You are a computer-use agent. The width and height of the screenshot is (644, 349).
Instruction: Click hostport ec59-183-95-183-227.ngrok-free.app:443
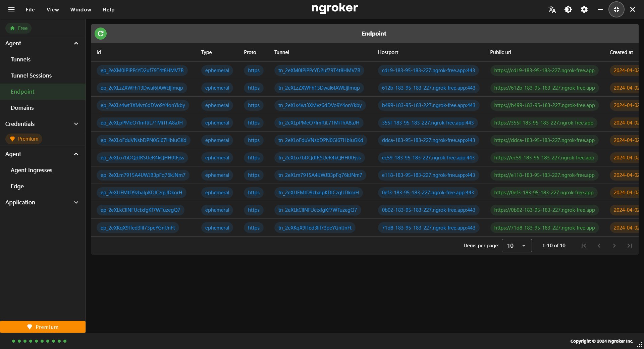(x=428, y=158)
